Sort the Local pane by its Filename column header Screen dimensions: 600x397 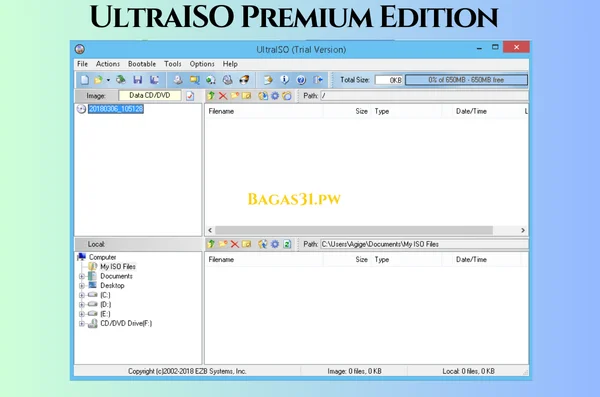(264, 259)
